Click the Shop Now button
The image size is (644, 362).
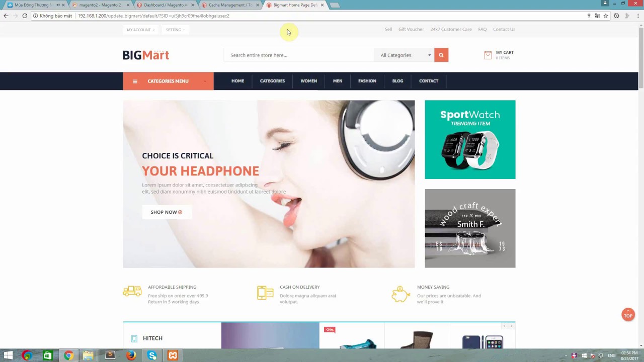[167, 212]
